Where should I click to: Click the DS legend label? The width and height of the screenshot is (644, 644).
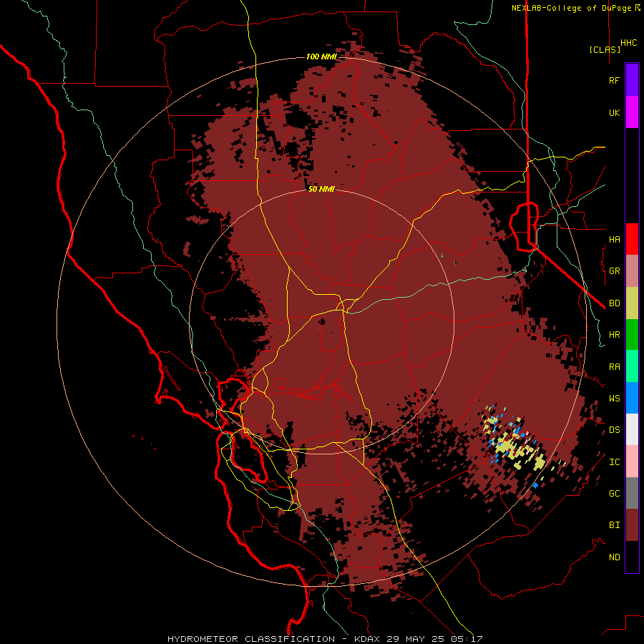point(615,430)
